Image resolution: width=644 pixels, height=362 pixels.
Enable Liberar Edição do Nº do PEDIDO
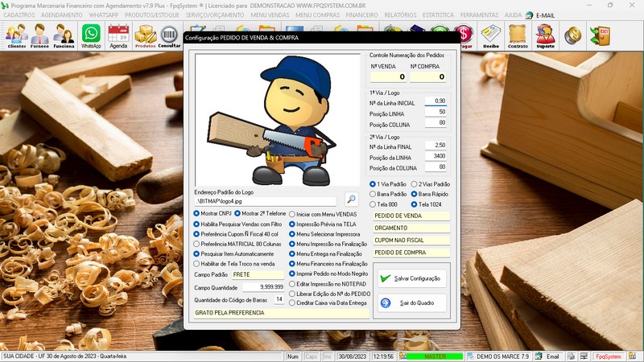tap(330, 294)
